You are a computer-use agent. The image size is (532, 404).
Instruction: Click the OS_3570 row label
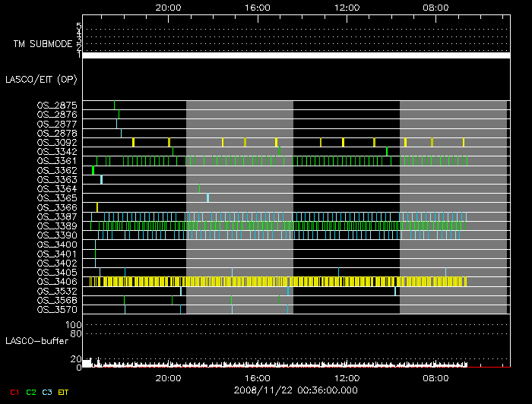(x=57, y=309)
